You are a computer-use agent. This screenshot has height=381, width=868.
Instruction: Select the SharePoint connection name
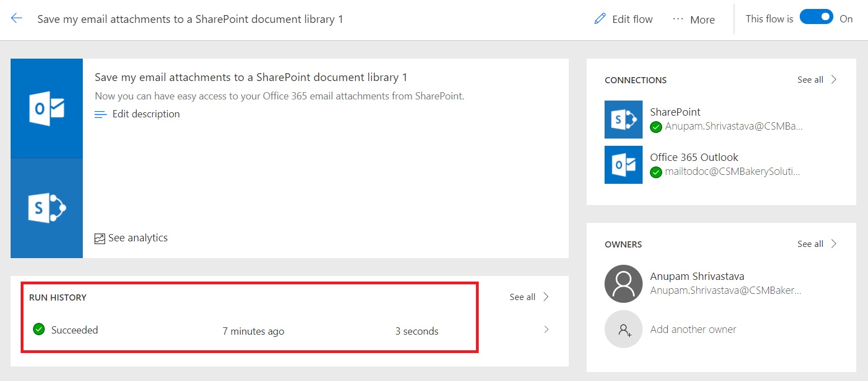point(675,112)
